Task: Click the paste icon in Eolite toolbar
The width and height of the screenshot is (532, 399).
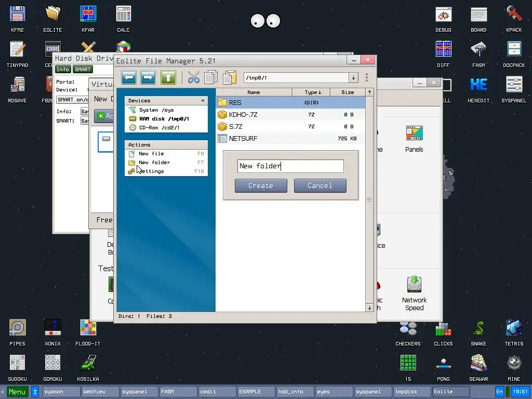Action: 230,78
